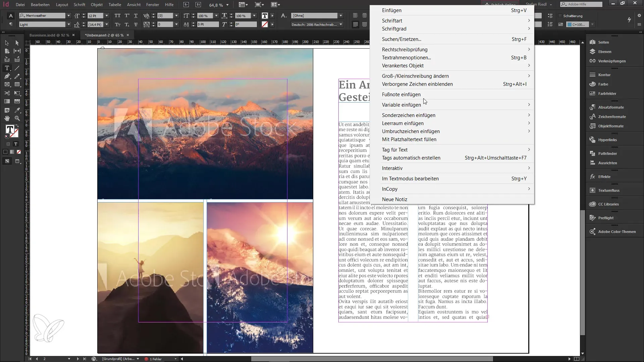Open the Pathfinder panel
The height and width of the screenshot is (362, 644).
[607, 154]
